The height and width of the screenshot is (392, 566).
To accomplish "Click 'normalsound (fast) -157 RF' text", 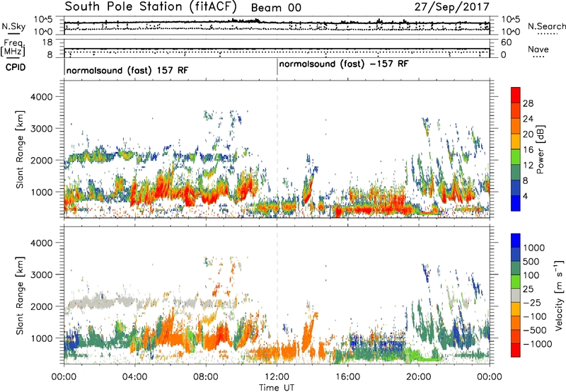I will pos(344,64).
